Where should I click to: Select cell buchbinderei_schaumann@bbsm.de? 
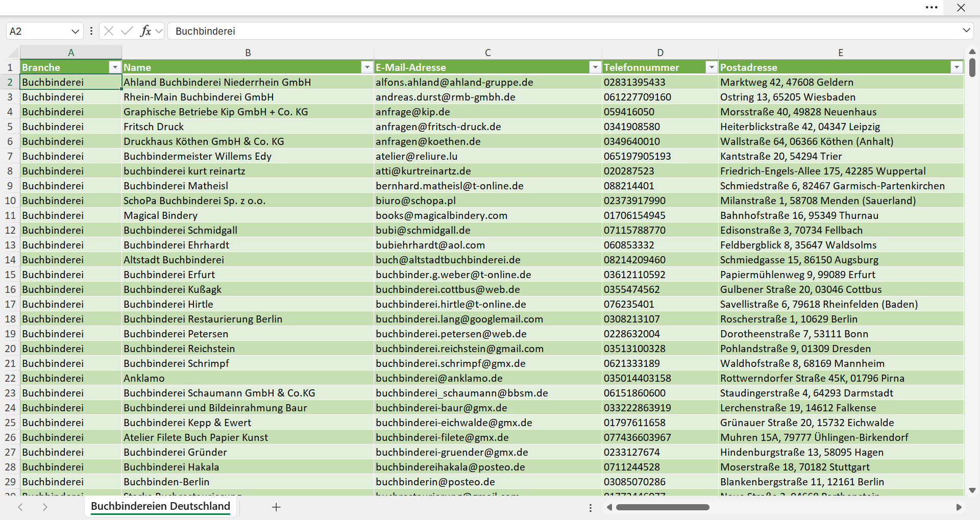(x=488, y=393)
